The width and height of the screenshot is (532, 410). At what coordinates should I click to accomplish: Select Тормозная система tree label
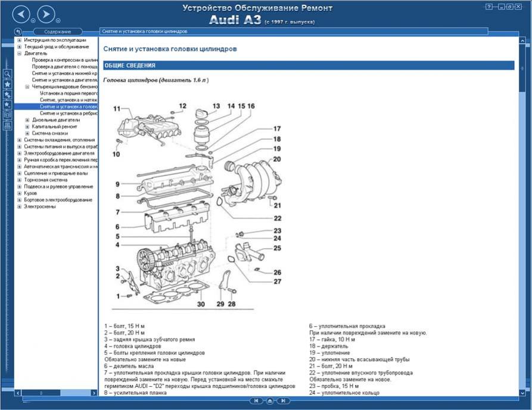[45, 180]
